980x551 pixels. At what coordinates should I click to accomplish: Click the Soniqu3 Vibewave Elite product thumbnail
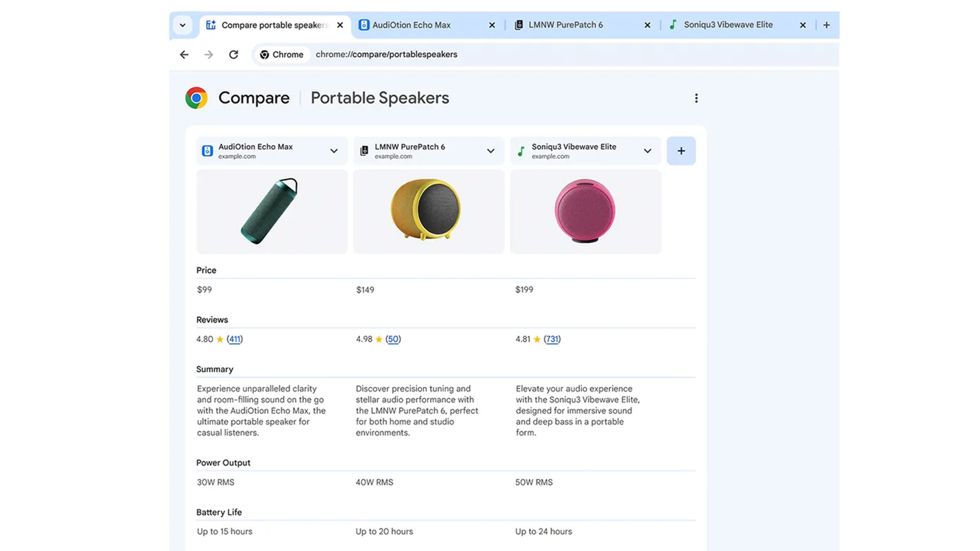pos(585,211)
